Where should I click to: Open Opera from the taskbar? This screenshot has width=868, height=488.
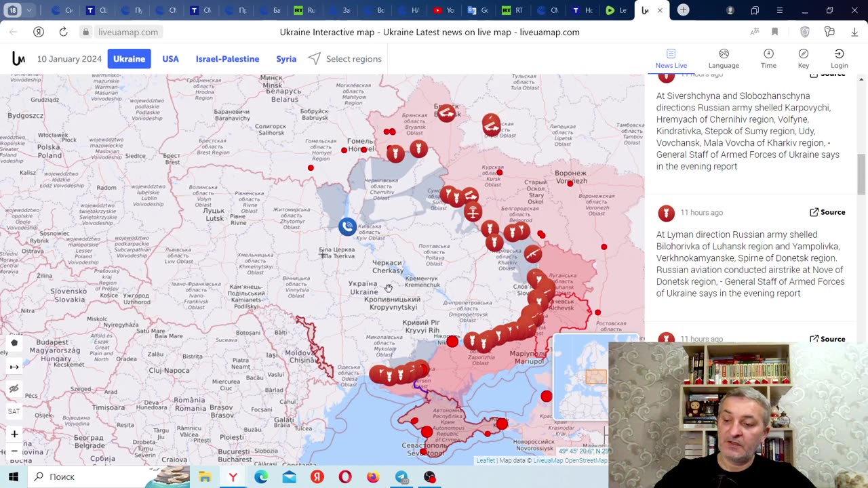point(345,476)
